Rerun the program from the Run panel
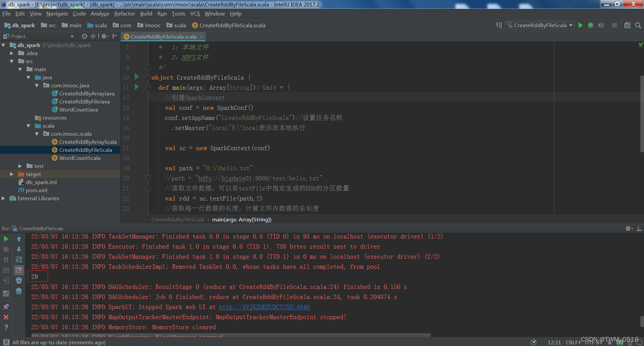Screen dimensions: 644x346 click(6, 239)
